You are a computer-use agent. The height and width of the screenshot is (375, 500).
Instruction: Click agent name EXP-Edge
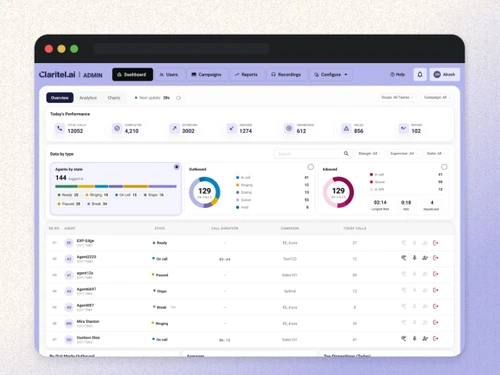pos(85,241)
